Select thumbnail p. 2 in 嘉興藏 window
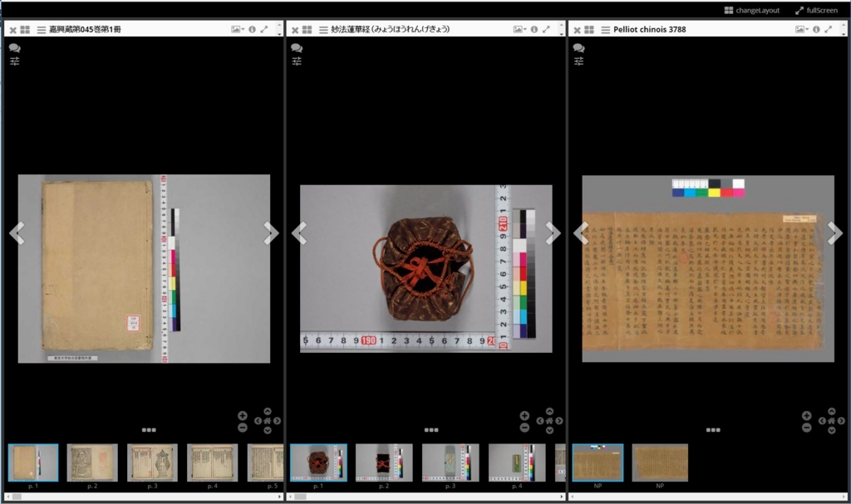This screenshot has width=851, height=504. click(x=92, y=462)
